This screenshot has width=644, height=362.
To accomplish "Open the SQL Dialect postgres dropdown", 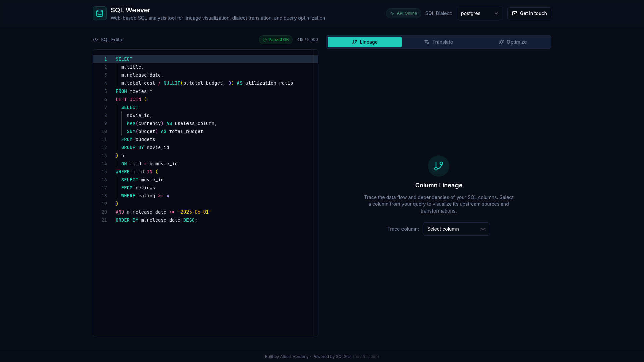I will 480,13.
